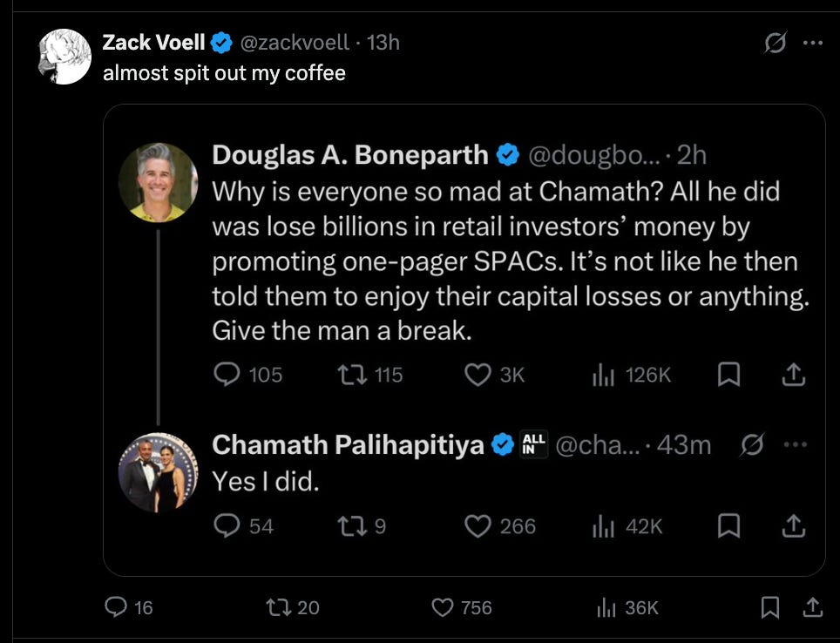View analytics for Zack Voell's tweet
Viewport: 840px width, 643px height.
pyautogui.click(x=605, y=607)
